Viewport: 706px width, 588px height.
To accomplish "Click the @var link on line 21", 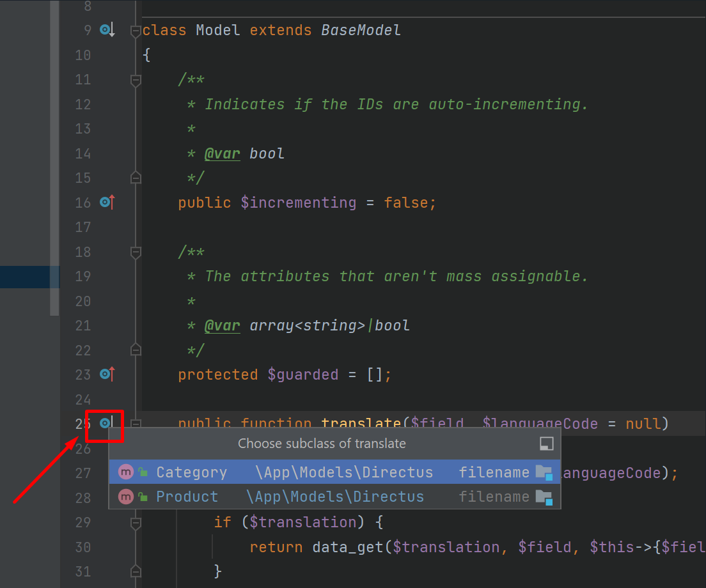I will click(x=222, y=325).
